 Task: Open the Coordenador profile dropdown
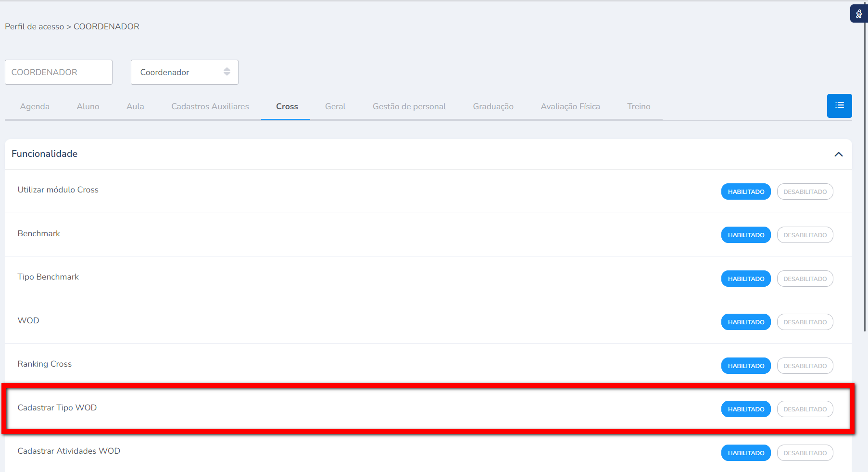point(184,72)
